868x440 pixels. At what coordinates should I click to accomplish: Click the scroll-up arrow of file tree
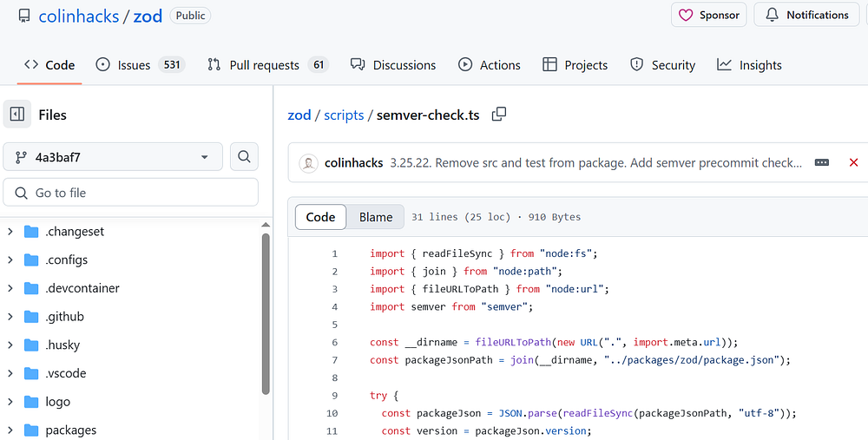coord(266,225)
